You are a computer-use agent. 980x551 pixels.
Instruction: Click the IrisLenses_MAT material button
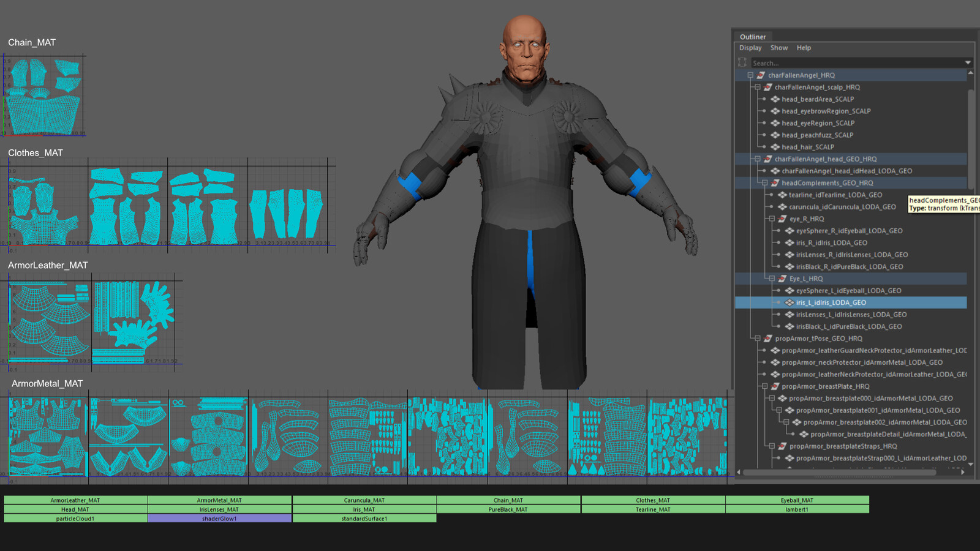[x=219, y=509]
